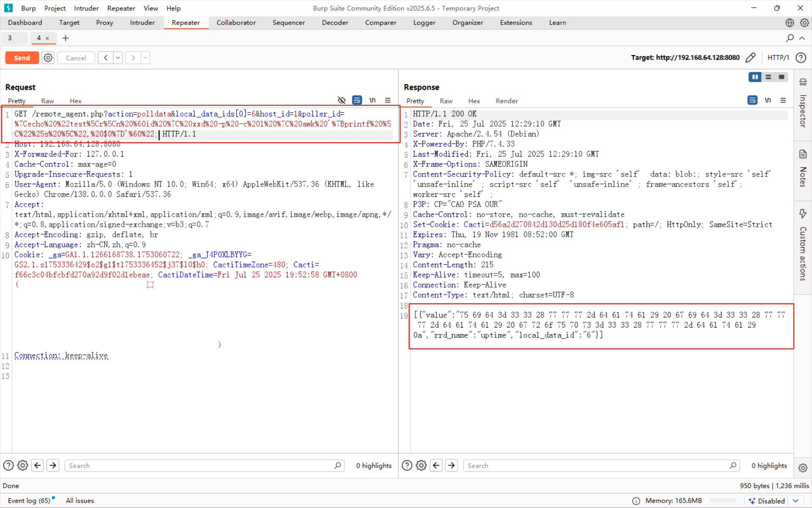Select Repeater tab number 3
The image size is (812, 508).
click(x=14, y=38)
